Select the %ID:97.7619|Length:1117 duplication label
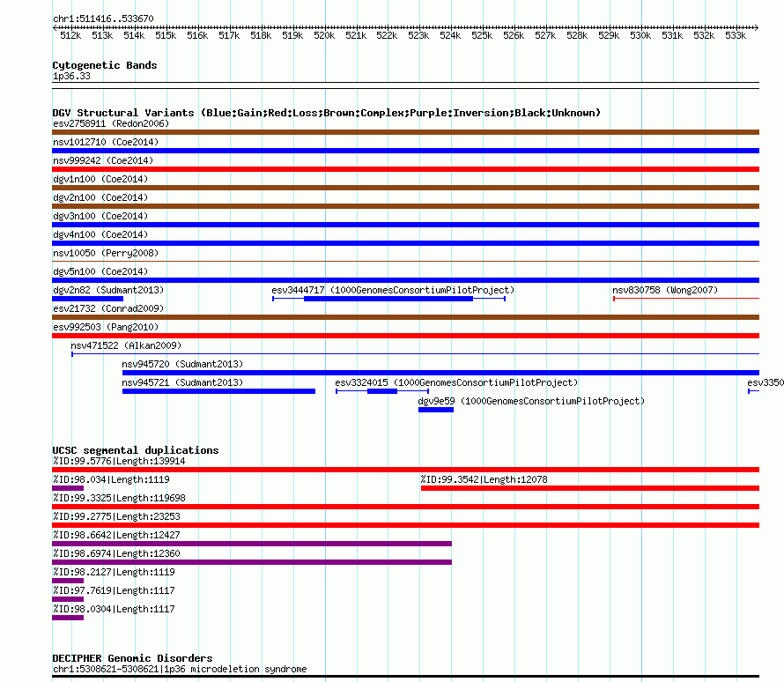This screenshot has width=784, height=682. click(x=114, y=590)
